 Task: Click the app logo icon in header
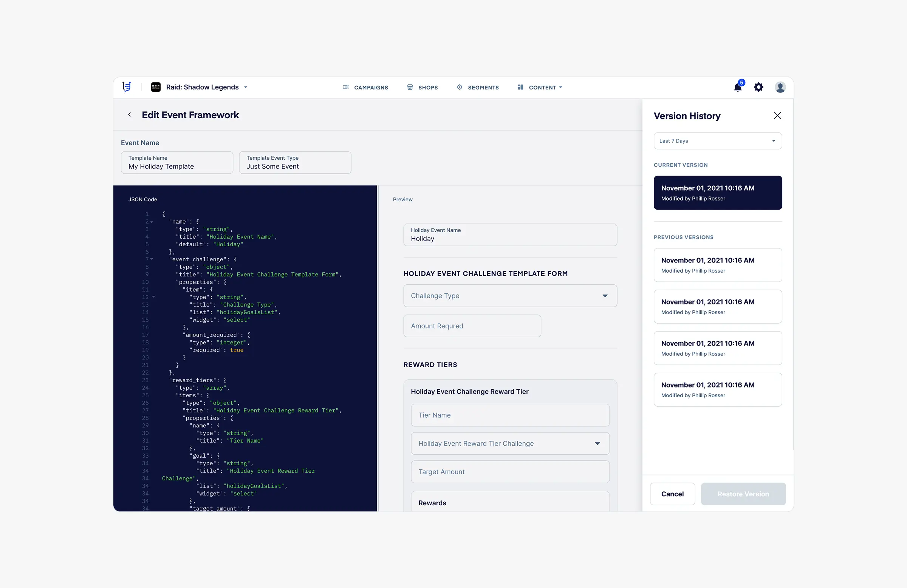127,87
